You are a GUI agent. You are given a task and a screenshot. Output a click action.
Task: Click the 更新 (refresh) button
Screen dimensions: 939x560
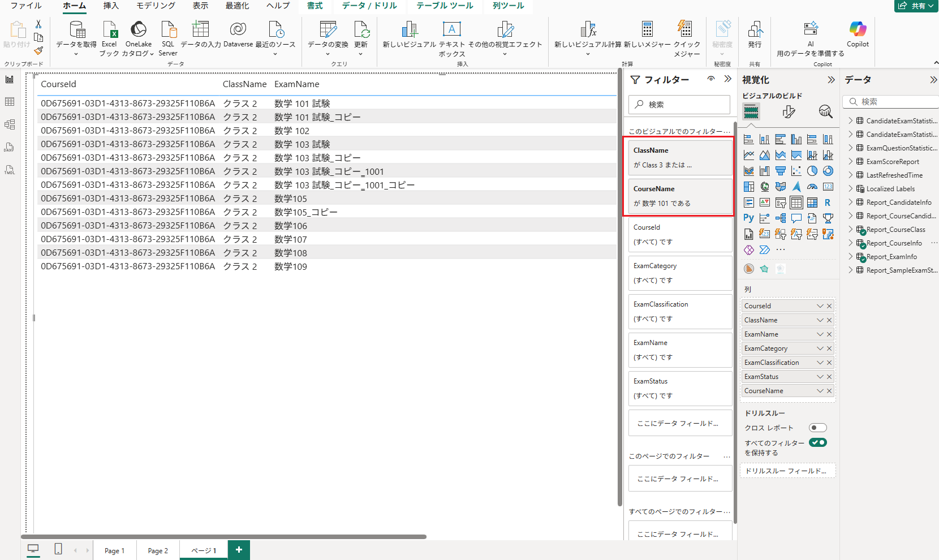coord(361,34)
